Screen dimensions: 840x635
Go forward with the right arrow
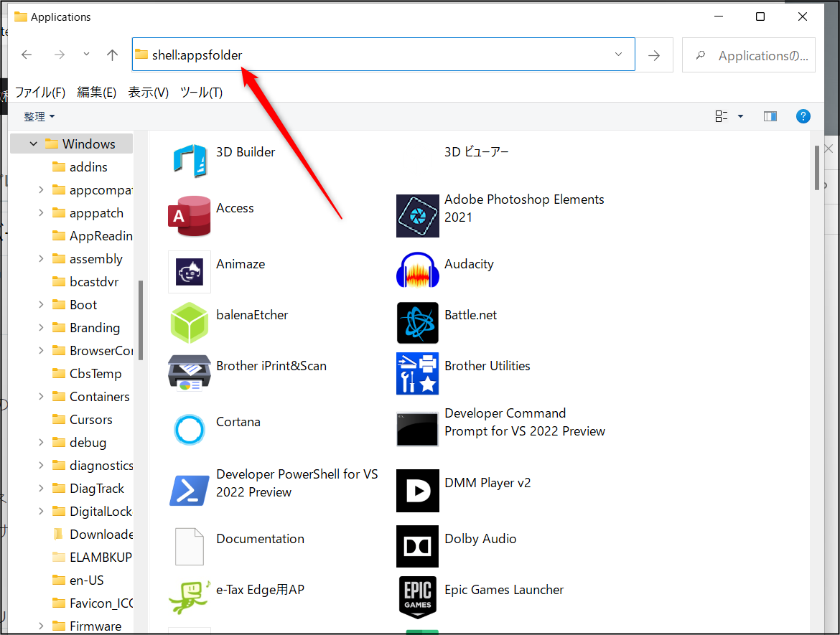pos(60,55)
